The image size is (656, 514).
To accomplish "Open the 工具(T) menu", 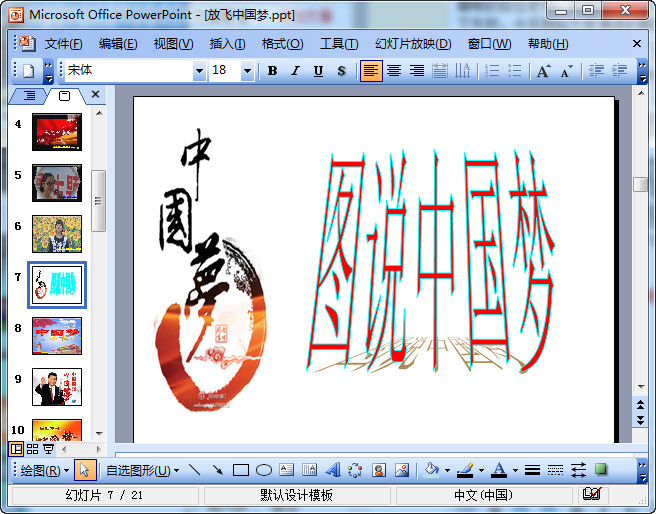I will point(339,43).
